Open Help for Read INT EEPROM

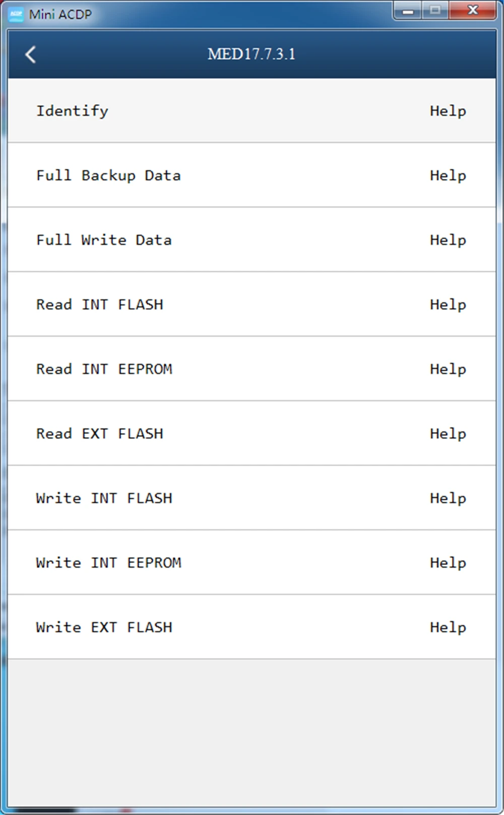(x=448, y=369)
